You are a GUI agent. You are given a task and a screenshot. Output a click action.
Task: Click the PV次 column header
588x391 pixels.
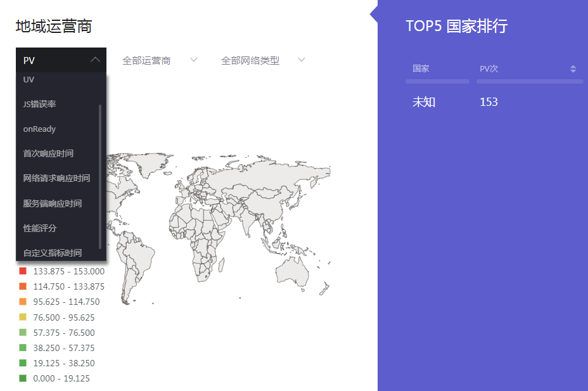[x=489, y=68]
